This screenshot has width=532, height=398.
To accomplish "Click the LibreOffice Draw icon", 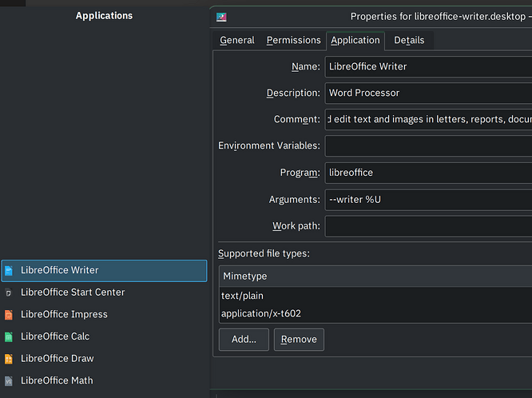I will (9, 359).
